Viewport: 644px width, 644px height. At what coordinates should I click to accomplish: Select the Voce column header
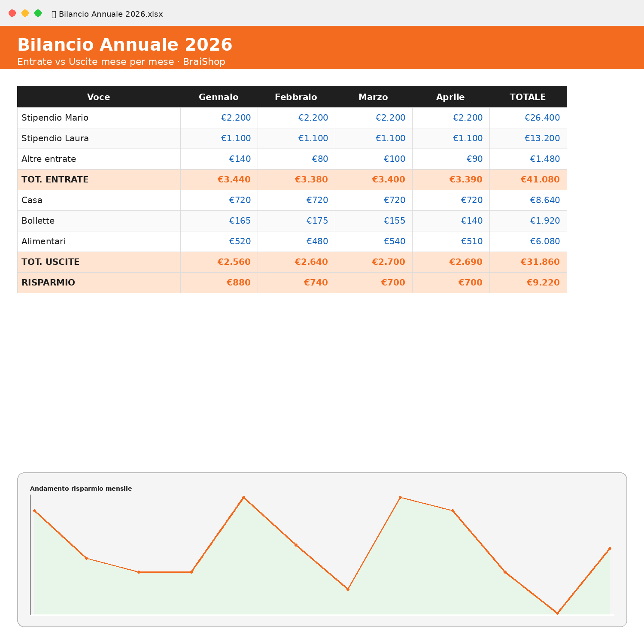(99, 97)
